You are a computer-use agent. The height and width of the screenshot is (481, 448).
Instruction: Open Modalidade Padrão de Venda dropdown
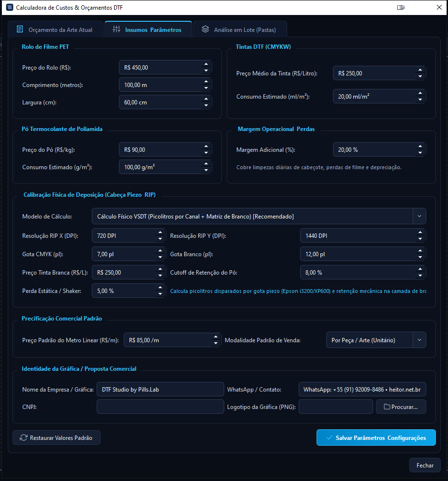point(419,340)
